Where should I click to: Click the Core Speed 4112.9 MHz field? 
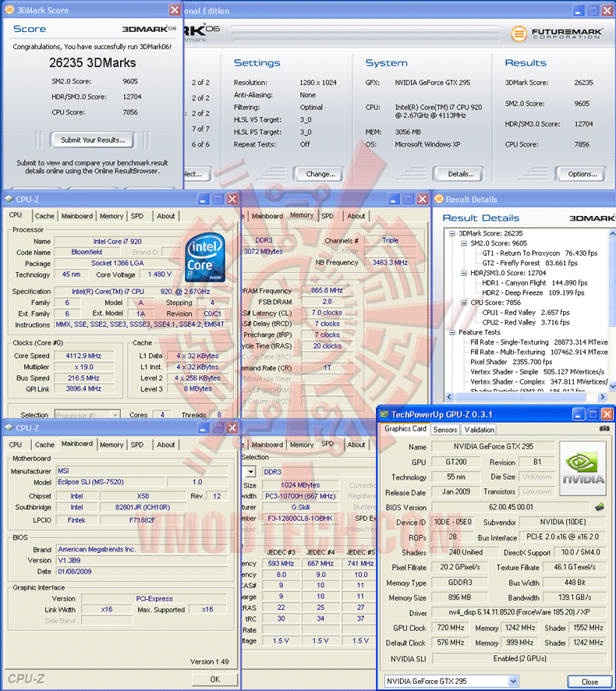click(83, 356)
